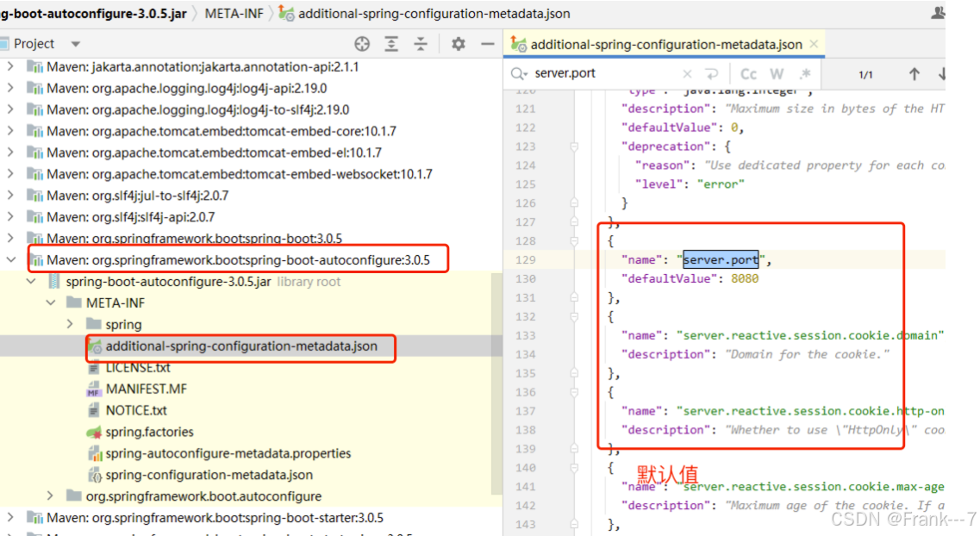Select the spring folder in tree
Image resolution: width=980 pixels, height=536 pixels.
[123, 324]
